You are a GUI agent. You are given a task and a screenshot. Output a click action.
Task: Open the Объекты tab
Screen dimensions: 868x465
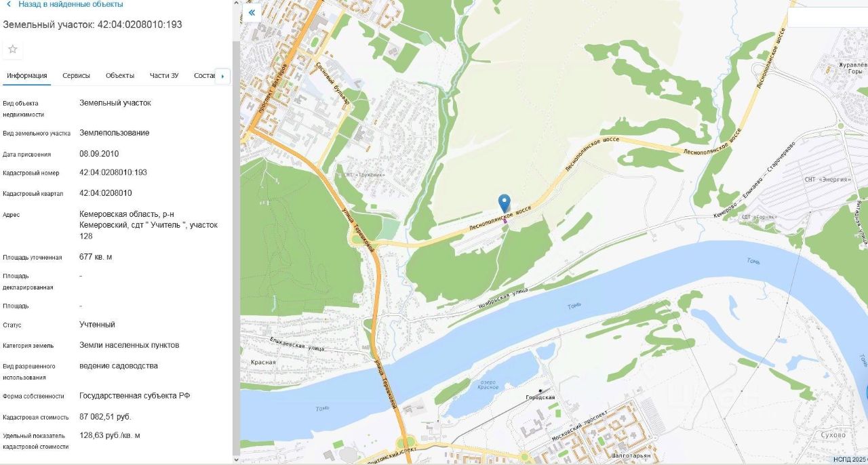pyautogui.click(x=120, y=75)
